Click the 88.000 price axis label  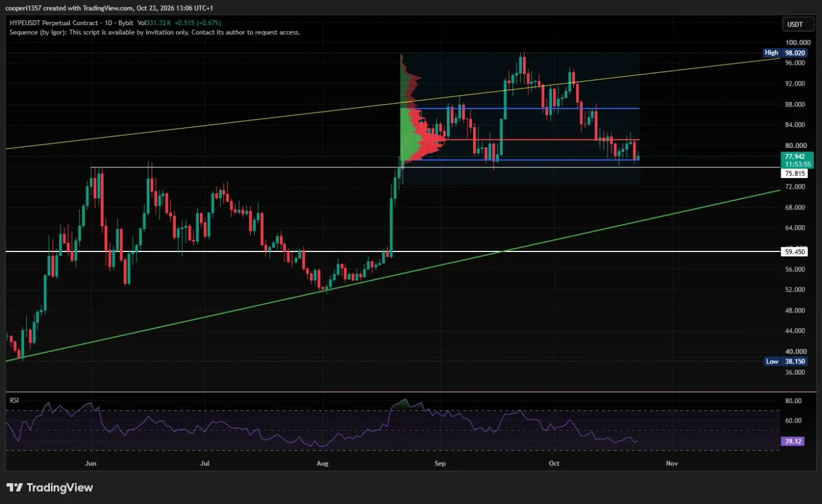(795, 104)
